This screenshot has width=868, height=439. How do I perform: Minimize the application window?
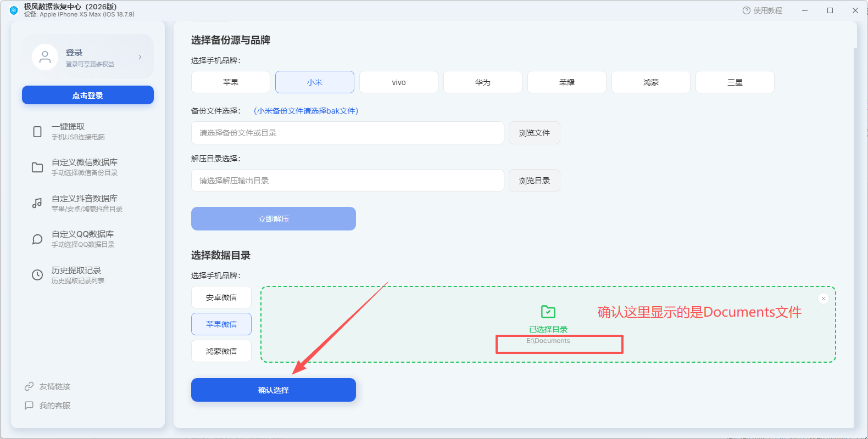(x=805, y=10)
